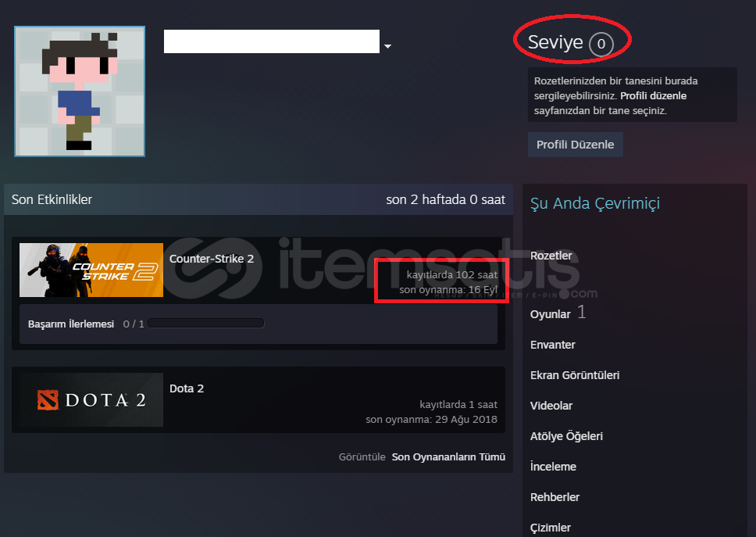The image size is (756, 537).
Task: Follow the 'Profili düzenle' link in badge text
Action: click(x=654, y=95)
